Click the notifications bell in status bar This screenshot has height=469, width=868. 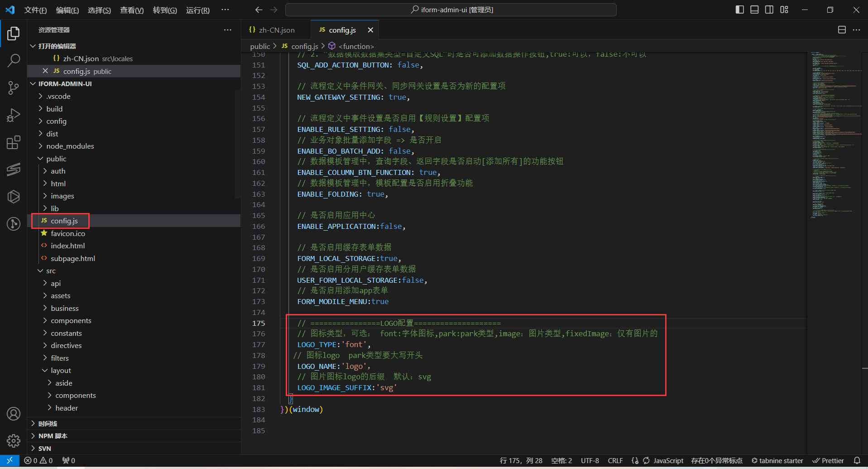coord(857,460)
